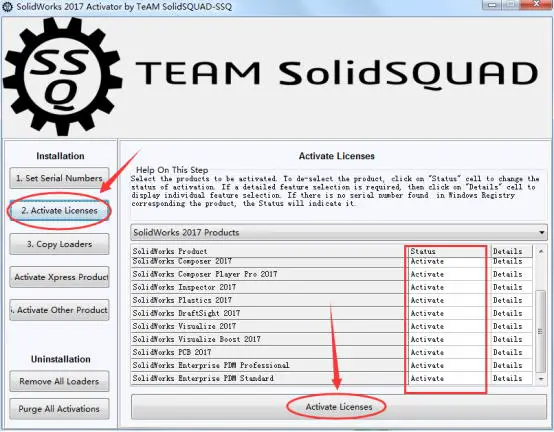Open Details for Enterprise PDM Standard

511,378
